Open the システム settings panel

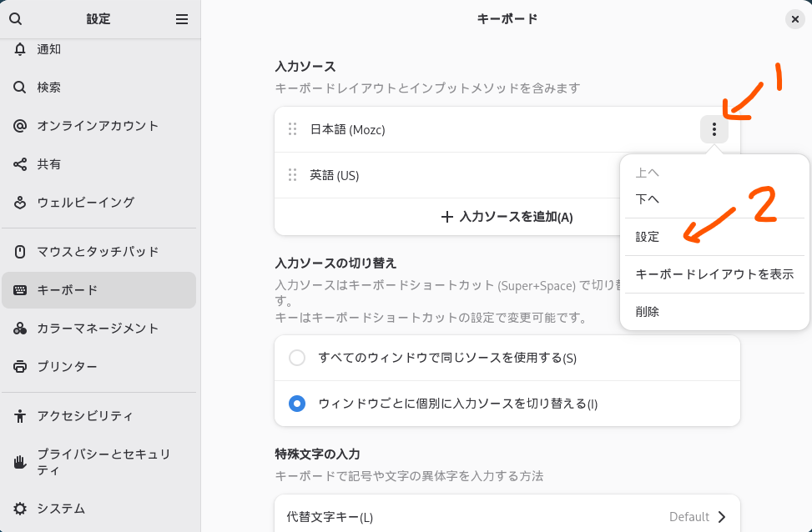(61, 509)
